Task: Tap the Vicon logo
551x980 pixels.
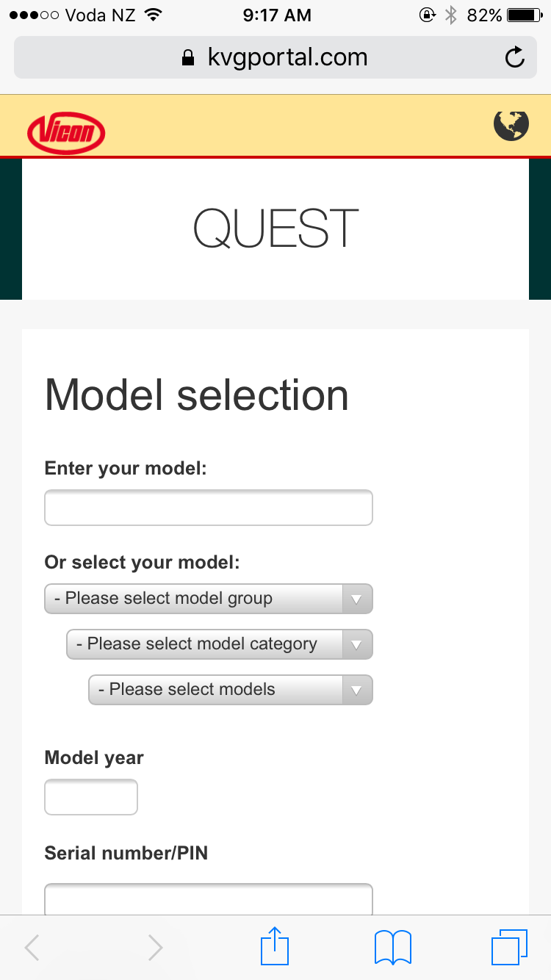Action: point(66,133)
